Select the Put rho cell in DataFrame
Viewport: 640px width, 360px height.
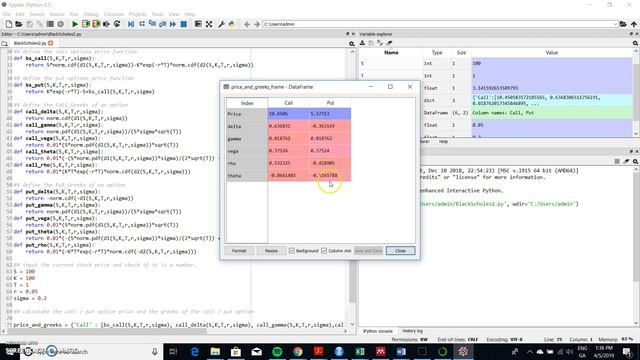point(330,163)
